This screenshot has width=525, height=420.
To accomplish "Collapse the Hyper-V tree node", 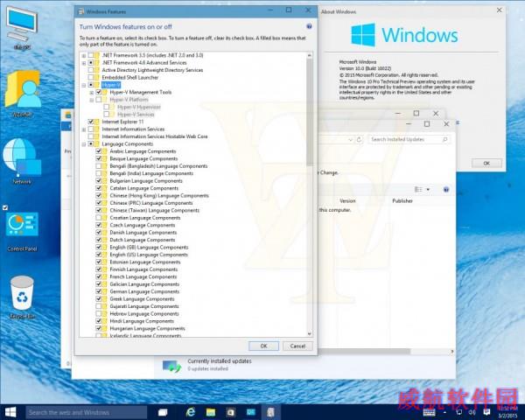I will pyautogui.click(x=84, y=85).
